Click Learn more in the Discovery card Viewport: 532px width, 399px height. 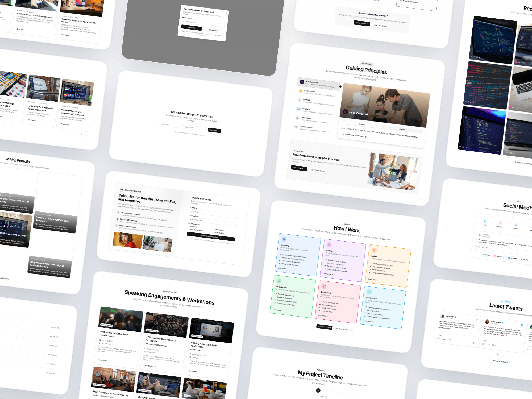pos(282,268)
